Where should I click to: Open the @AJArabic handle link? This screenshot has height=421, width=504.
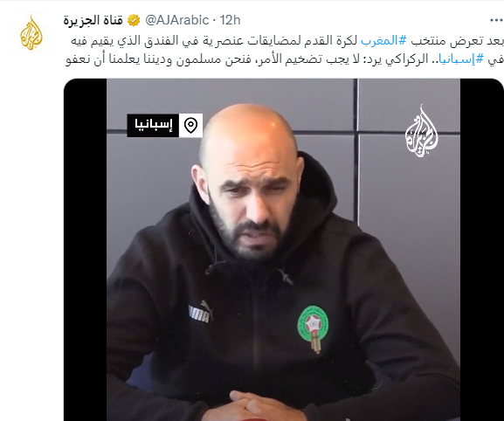coord(176,21)
